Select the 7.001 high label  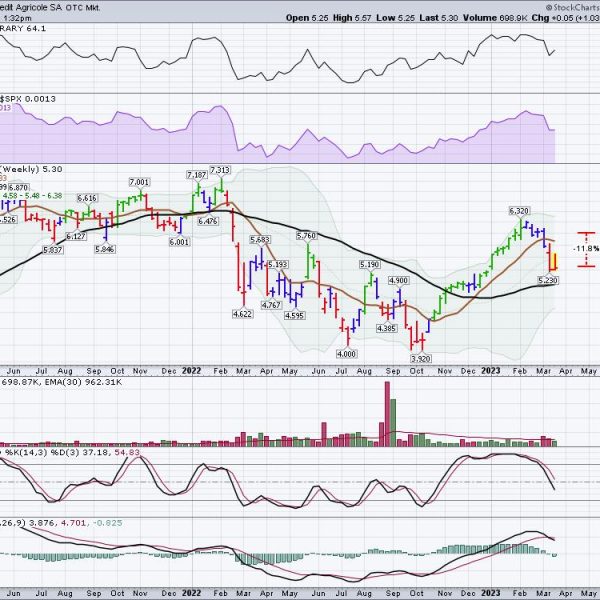coord(139,182)
